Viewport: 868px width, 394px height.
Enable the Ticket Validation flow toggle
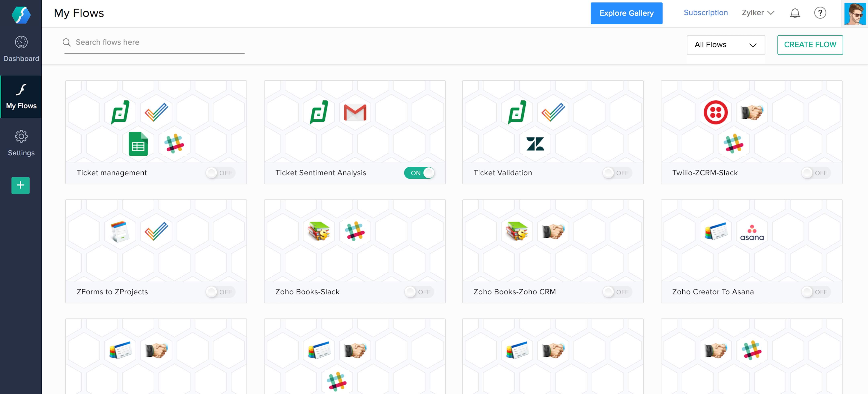point(617,173)
